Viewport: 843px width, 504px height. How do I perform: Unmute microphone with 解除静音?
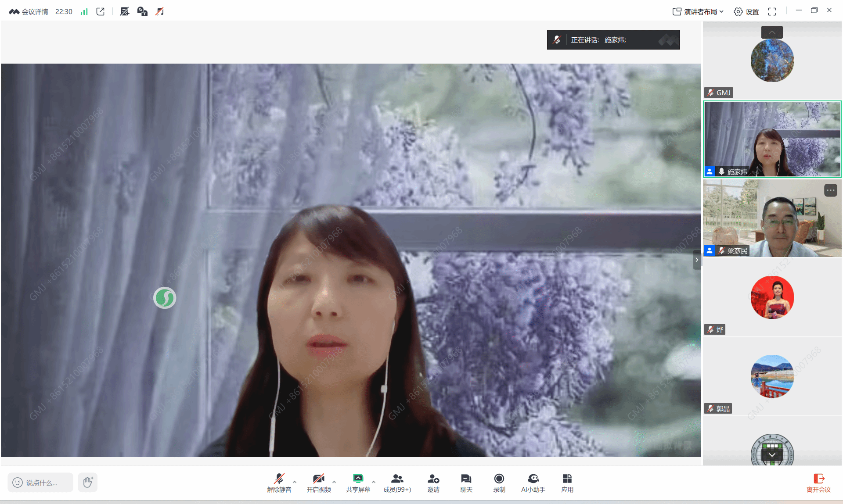coord(279,483)
